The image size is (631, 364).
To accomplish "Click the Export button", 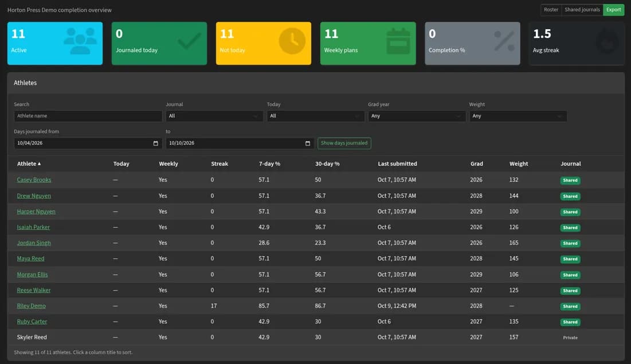I will tap(614, 10).
